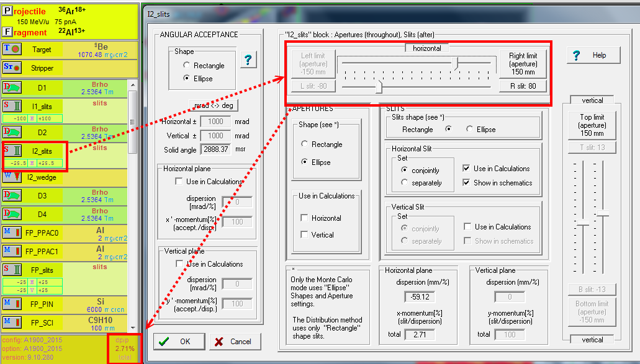Toggle Show in schematics for horizontal slit
Viewport: 640px width, 364px height.
click(467, 183)
